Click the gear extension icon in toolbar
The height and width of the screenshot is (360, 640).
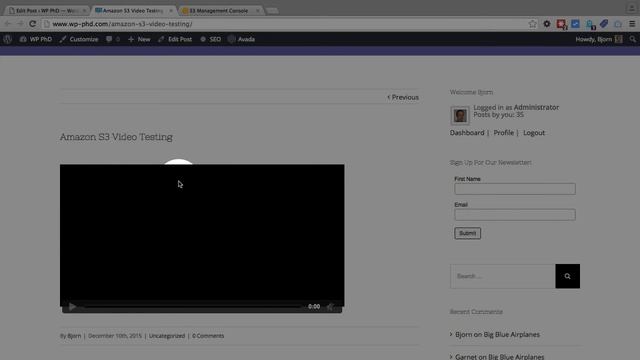547,24
